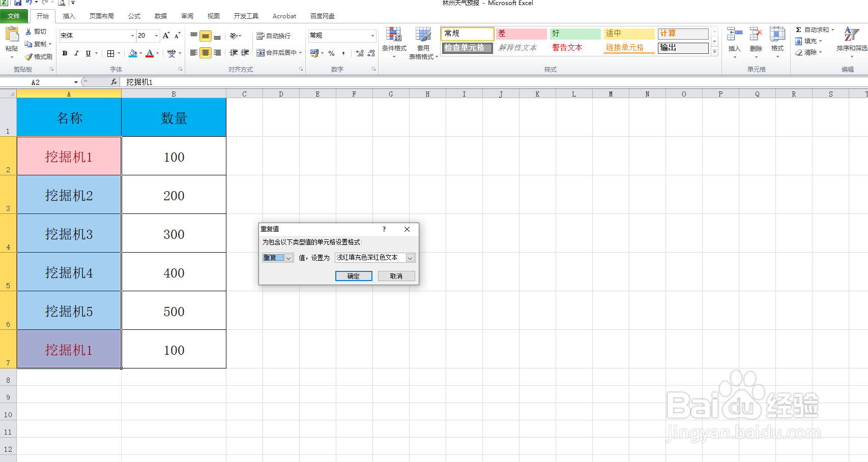Apply red font color A button
Image resolution: width=868 pixels, height=462 pixels.
click(150, 53)
